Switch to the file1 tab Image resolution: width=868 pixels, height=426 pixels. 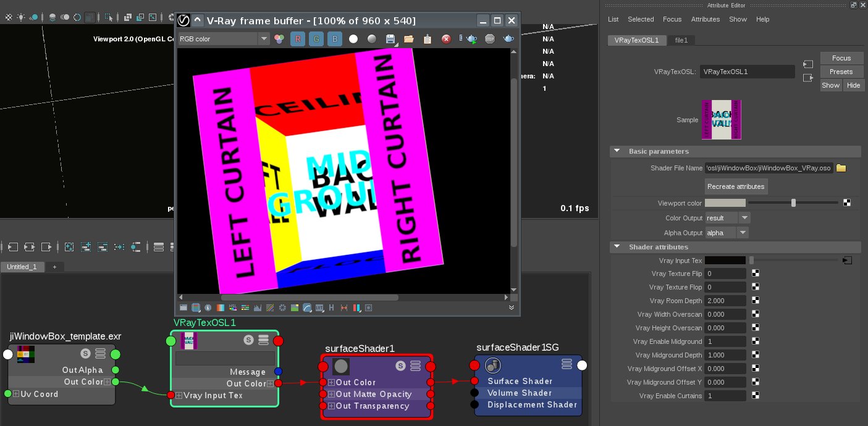pyautogui.click(x=681, y=40)
